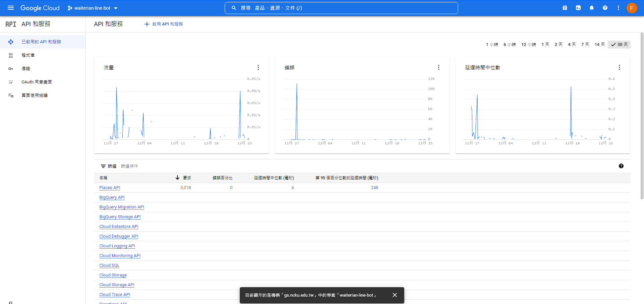Select the 2 days time range

pos(558,45)
